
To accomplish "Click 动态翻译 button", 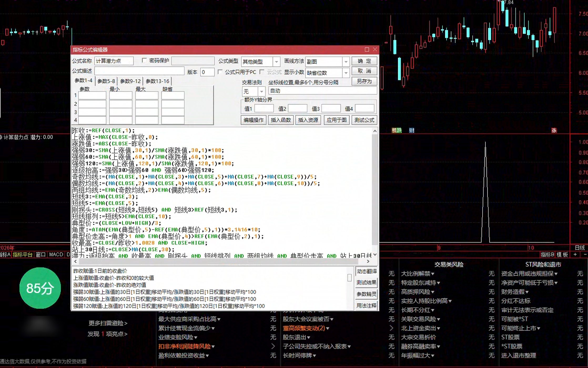I will coord(367,271).
